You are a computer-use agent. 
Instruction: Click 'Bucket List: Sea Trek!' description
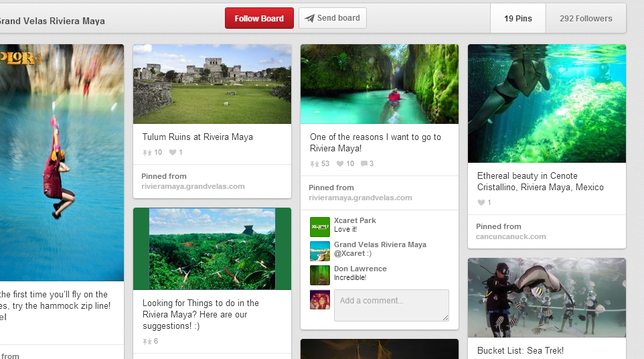[520, 351]
